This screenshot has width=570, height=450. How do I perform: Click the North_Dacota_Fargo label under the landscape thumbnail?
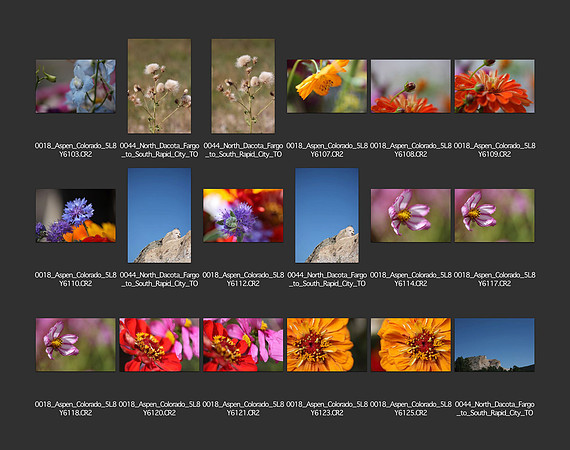[x=494, y=409]
